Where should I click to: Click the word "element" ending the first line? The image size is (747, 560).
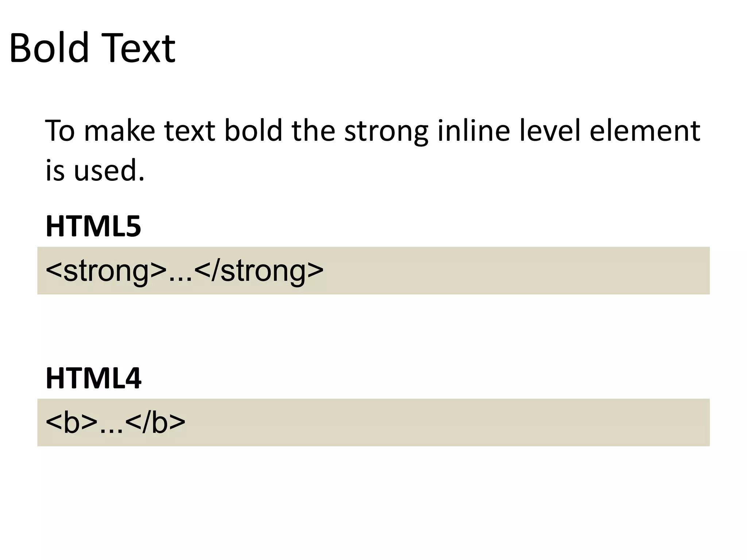point(645,131)
